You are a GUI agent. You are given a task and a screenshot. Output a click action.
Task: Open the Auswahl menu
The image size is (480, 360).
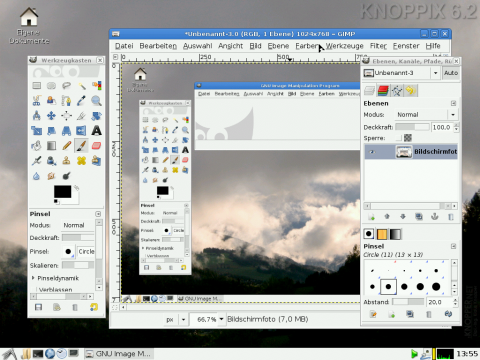pos(197,46)
